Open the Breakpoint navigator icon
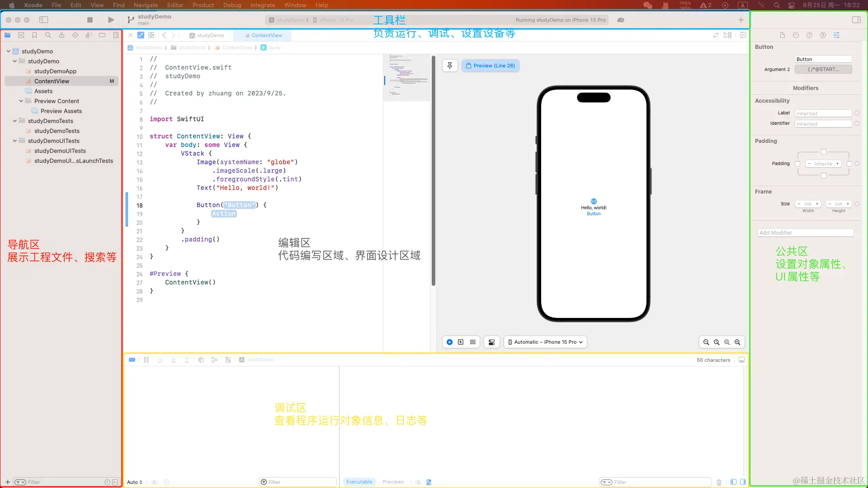The width and height of the screenshot is (868, 488). click(102, 35)
